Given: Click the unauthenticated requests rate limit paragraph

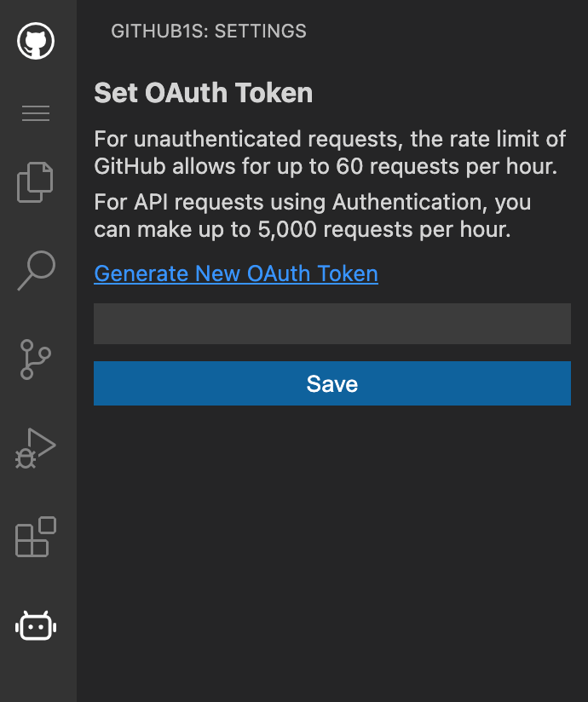Looking at the screenshot, I should pos(330,152).
